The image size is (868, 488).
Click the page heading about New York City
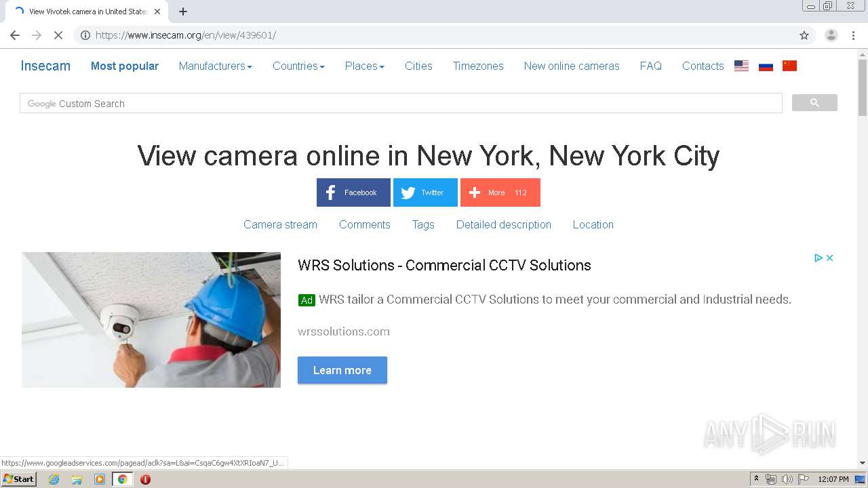(x=429, y=155)
